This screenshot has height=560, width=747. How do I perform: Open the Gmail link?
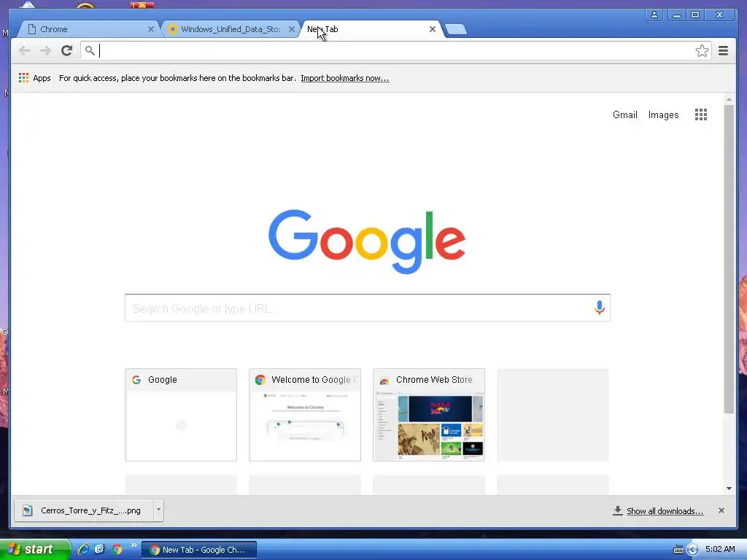(x=625, y=114)
